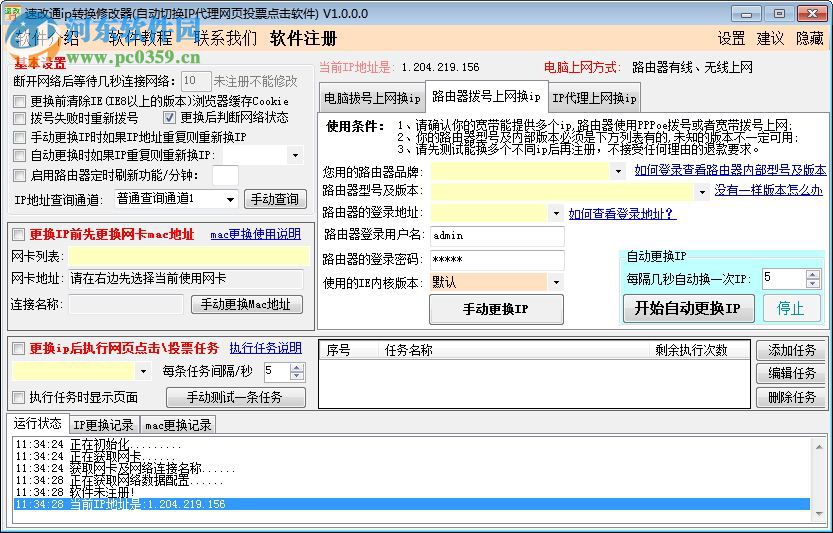Click the 手动更换Mac地址 button
The image size is (833, 533).
point(247,304)
